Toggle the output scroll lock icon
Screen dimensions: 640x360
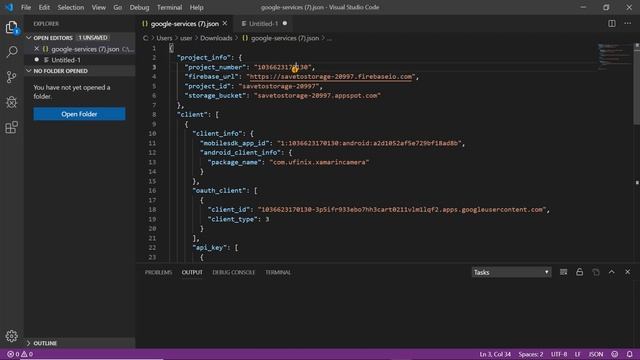(x=579, y=272)
